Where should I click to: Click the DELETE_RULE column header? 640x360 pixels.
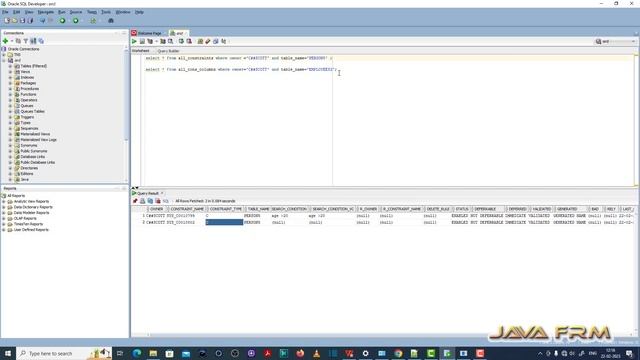tap(438, 209)
